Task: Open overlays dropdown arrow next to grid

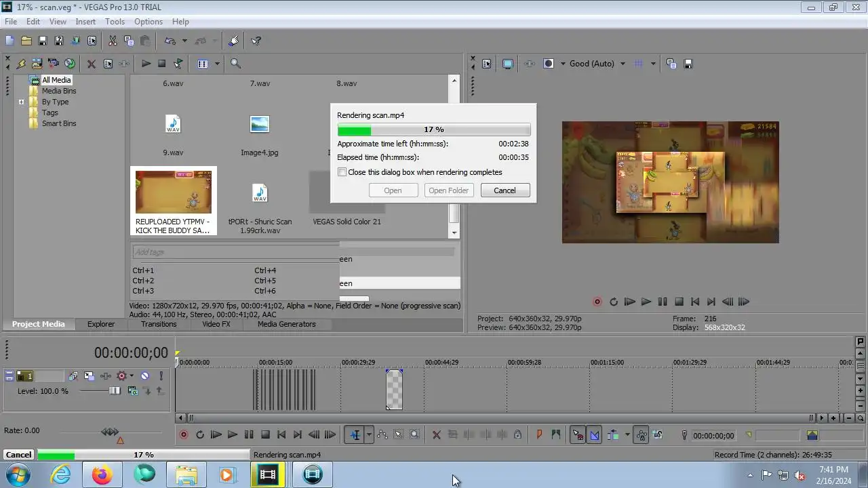Action: tap(653, 64)
